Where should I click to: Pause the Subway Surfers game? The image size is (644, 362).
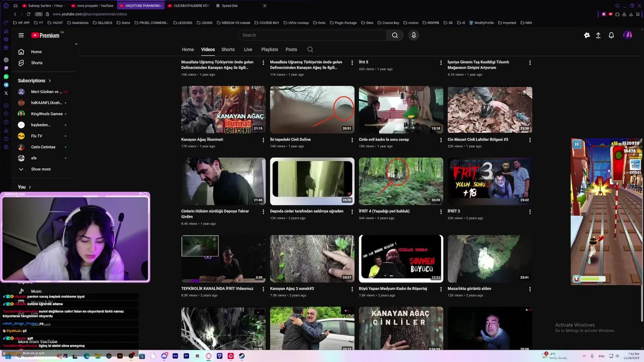[577, 144]
